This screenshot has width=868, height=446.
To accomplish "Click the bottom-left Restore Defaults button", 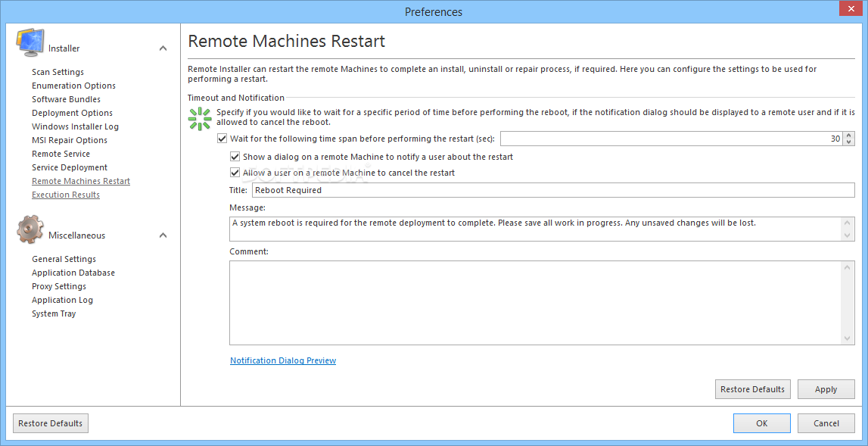I will 51,423.
